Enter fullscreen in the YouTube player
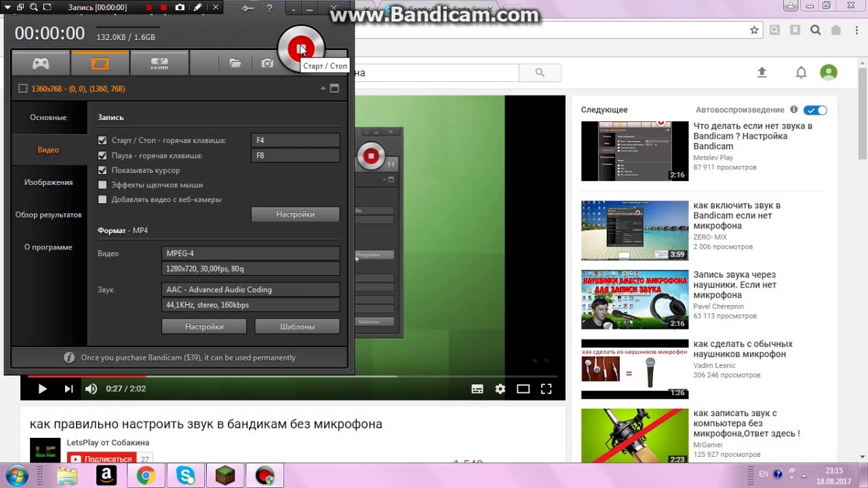The image size is (868, 488). coord(546,389)
